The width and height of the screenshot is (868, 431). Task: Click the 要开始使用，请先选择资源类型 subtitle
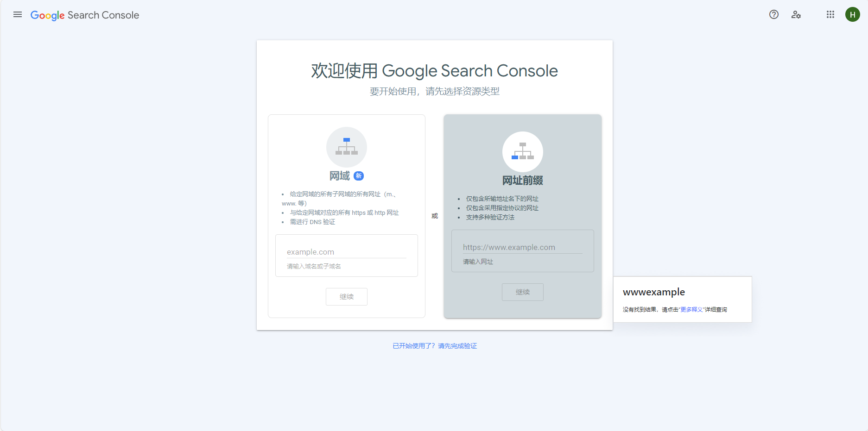tap(435, 91)
